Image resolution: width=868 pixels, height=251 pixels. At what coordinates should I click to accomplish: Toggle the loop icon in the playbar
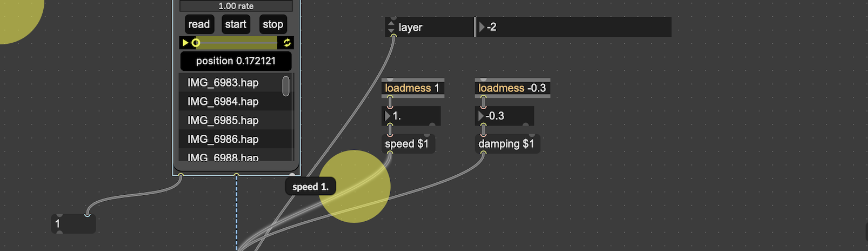pyautogui.click(x=287, y=43)
